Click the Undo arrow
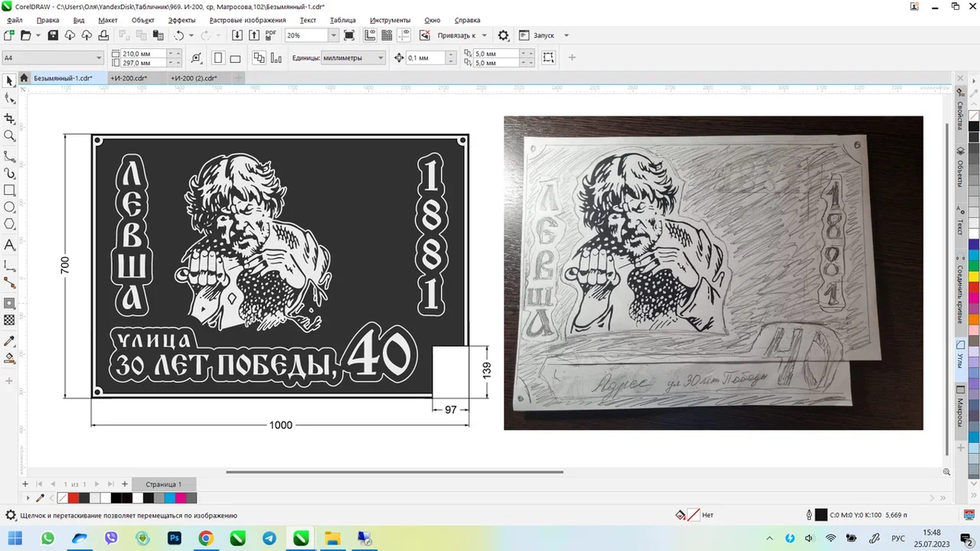The height and width of the screenshot is (551, 980). point(180,36)
